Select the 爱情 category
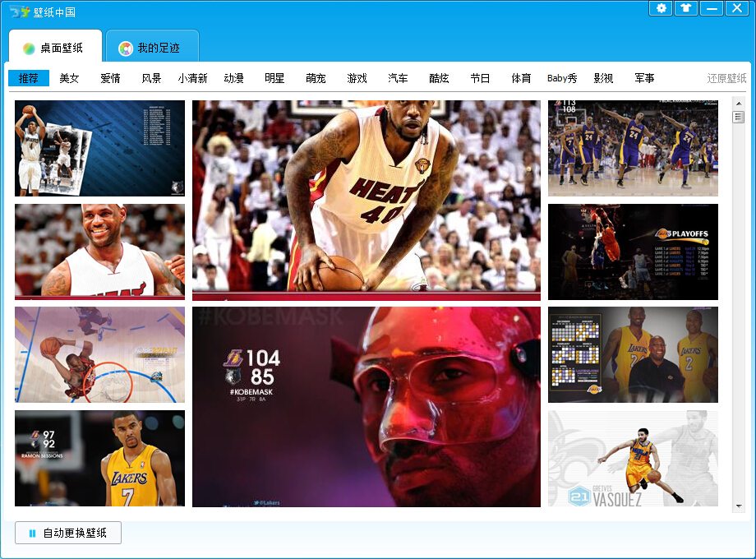The height and width of the screenshot is (559, 756). click(110, 78)
